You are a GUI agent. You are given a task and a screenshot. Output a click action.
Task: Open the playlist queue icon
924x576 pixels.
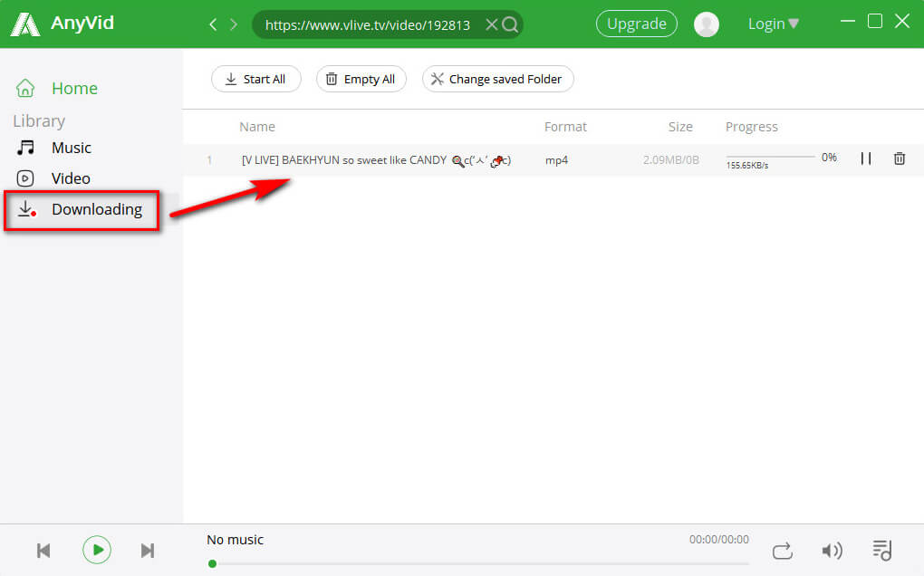[881, 550]
